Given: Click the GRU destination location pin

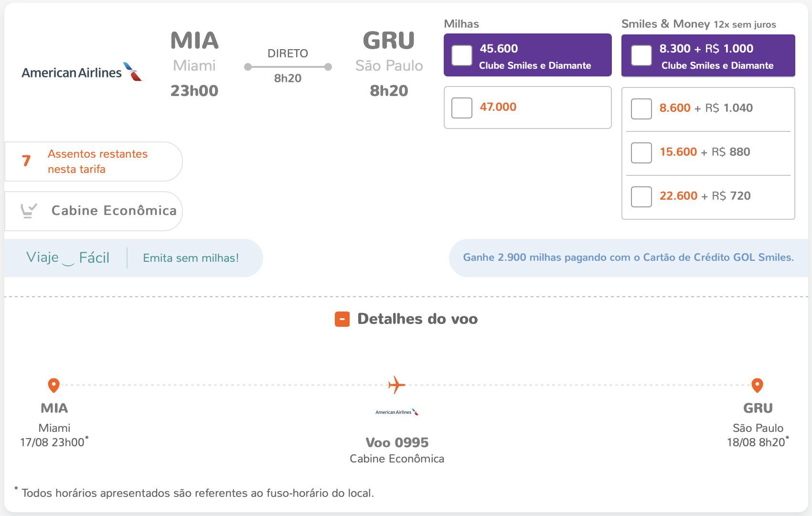Looking at the screenshot, I should [757, 385].
